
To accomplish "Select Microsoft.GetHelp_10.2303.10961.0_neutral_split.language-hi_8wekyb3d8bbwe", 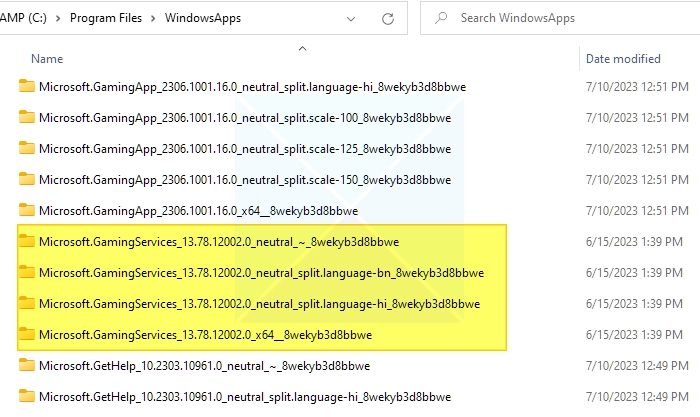I will 245,397.
